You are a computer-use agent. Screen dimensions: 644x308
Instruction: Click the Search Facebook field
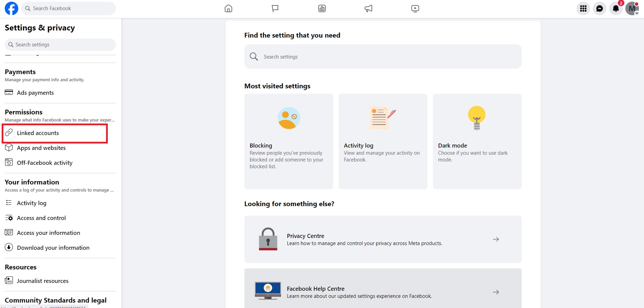(x=68, y=8)
